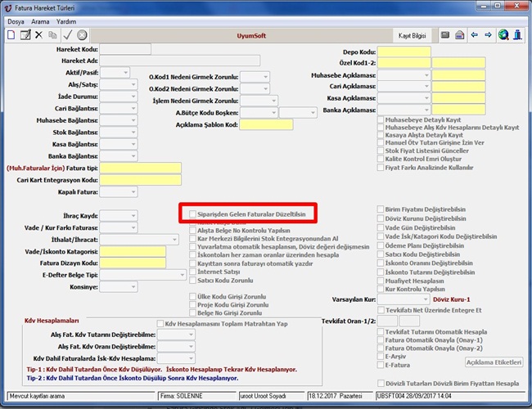The height and width of the screenshot is (409, 532).
Task: Click the grey card icon beside Kayıt Bilgisi
Action: click(445, 35)
